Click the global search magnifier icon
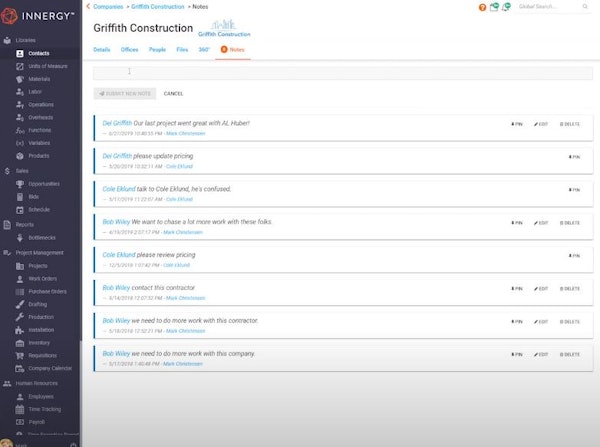Screen dimensions: 600x447 point(585,7)
